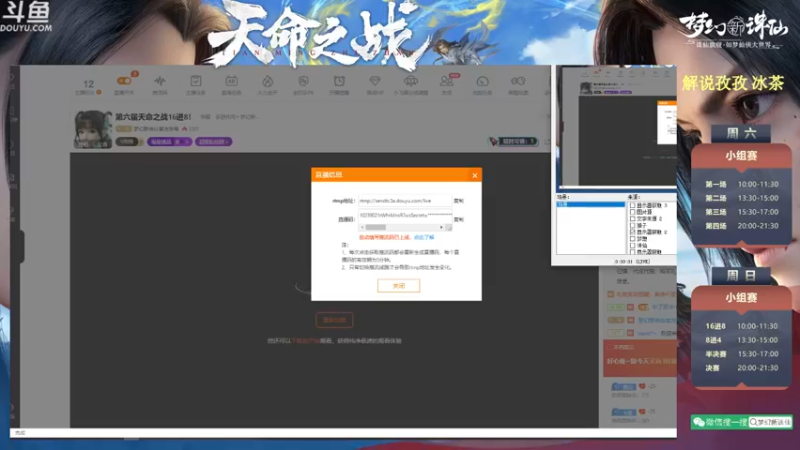Open the AD advertising task icon
Viewport: 800px width, 450px height.
pyautogui.click(x=231, y=81)
